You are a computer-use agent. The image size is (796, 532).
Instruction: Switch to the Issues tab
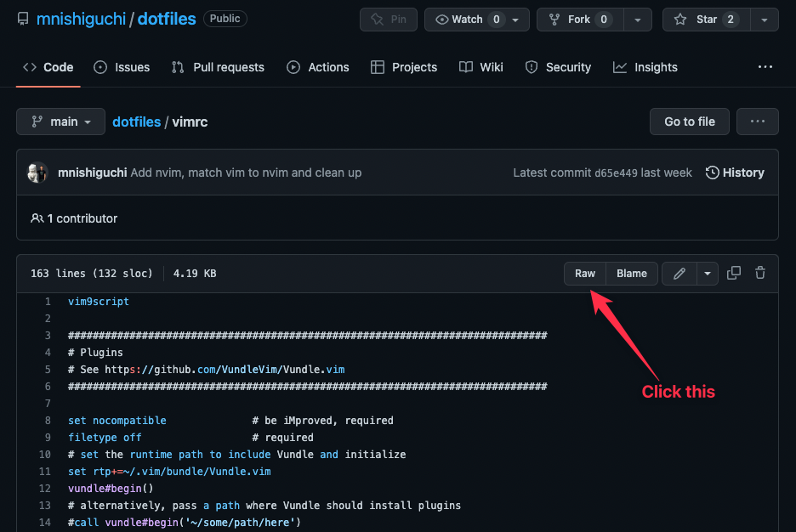pos(122,66)
